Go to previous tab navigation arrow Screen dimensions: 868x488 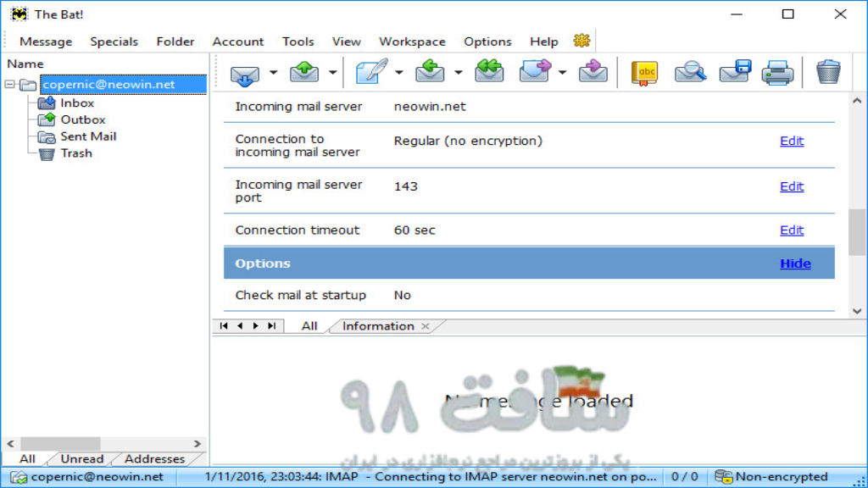240,326
